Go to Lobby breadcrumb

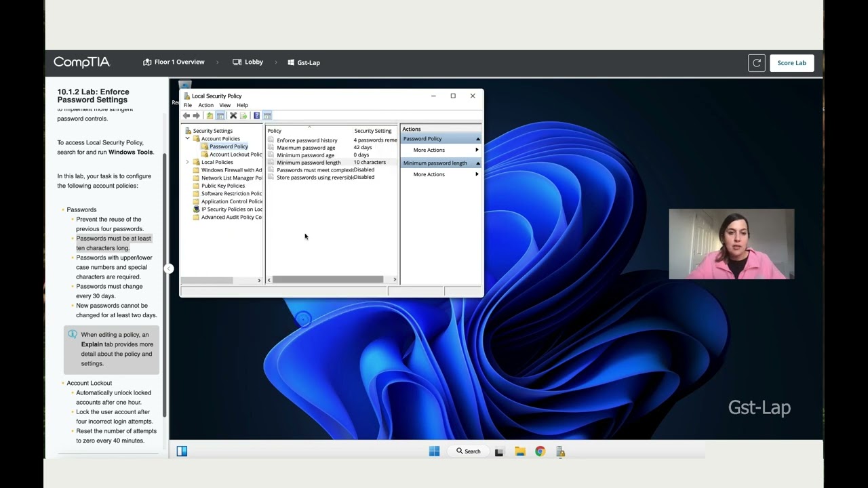248,62
